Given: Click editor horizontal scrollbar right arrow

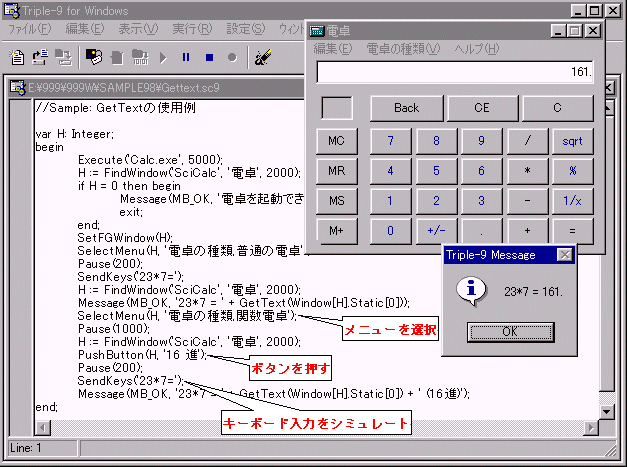Looking at the screenshot, I should coord(591,428).
